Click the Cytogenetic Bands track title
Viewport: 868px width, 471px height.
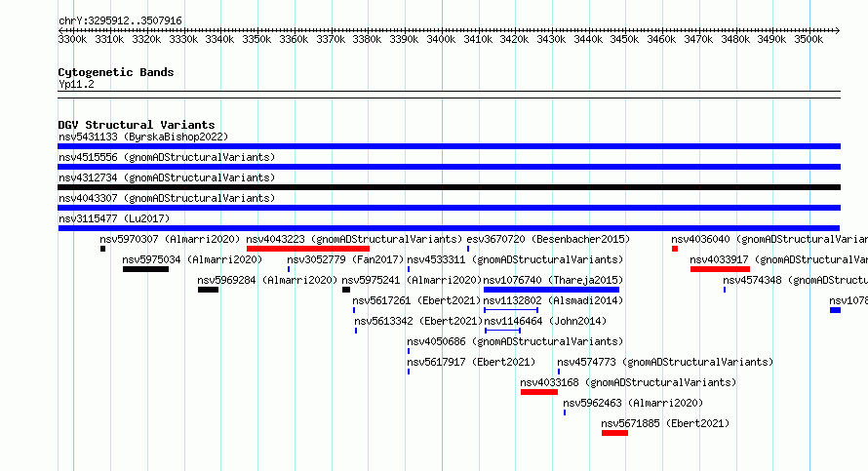point(116,72)
